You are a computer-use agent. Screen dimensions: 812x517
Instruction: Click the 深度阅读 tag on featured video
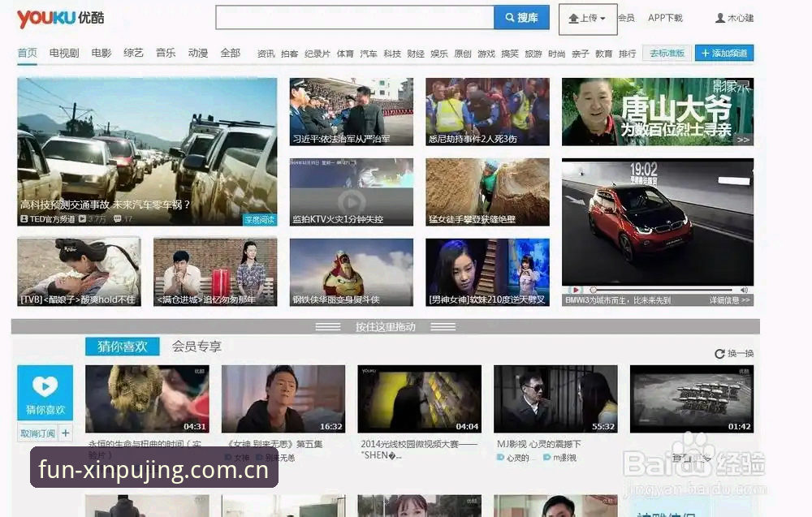point(260,220)
